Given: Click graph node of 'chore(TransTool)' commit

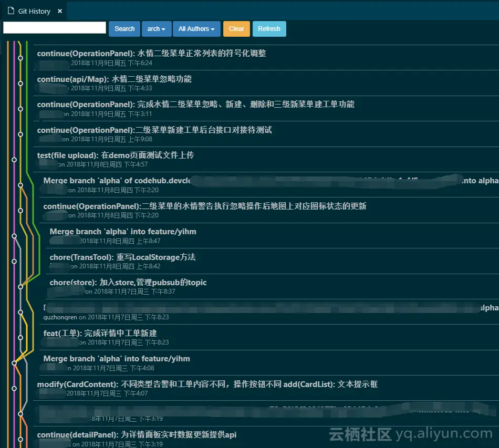Looking at the screenshot, I should [14, 262].
